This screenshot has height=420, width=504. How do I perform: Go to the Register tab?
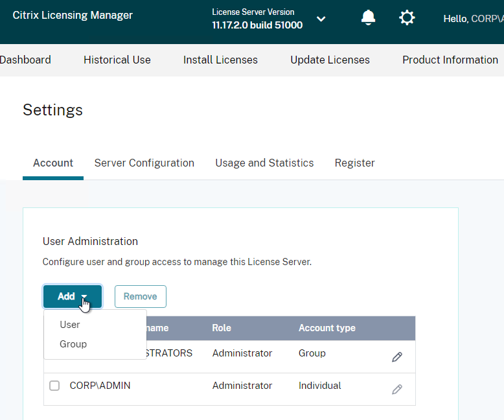354,163
